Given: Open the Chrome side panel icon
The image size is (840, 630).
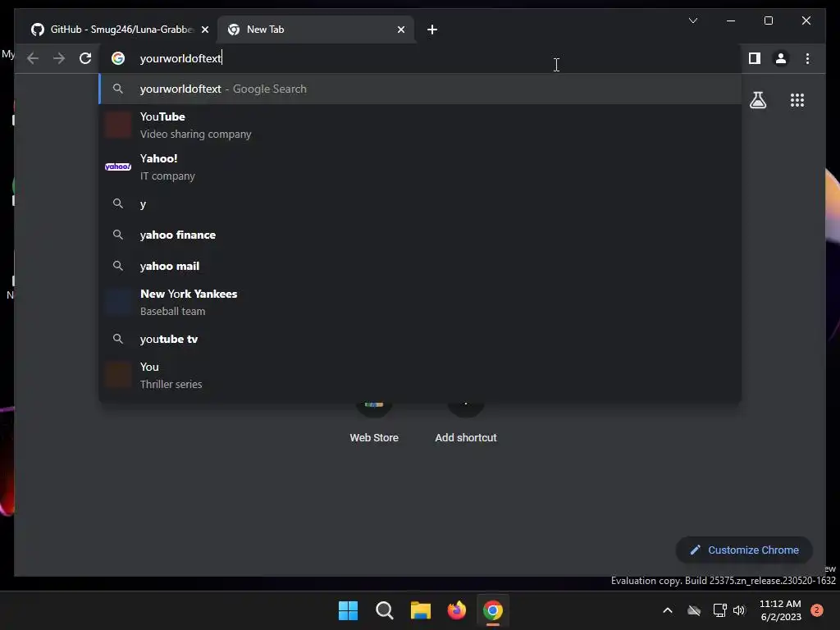Looking at the screenshot, I should click(755, 58).
